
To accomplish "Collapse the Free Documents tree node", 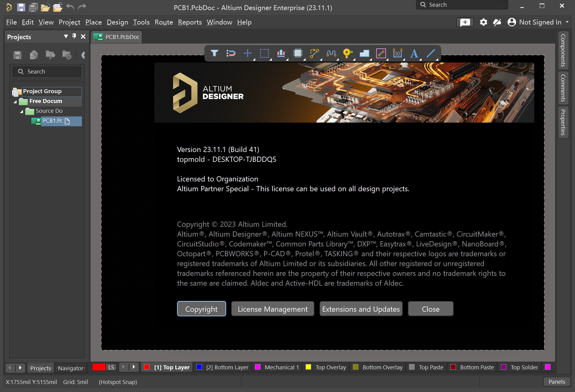I will point(15,101).
